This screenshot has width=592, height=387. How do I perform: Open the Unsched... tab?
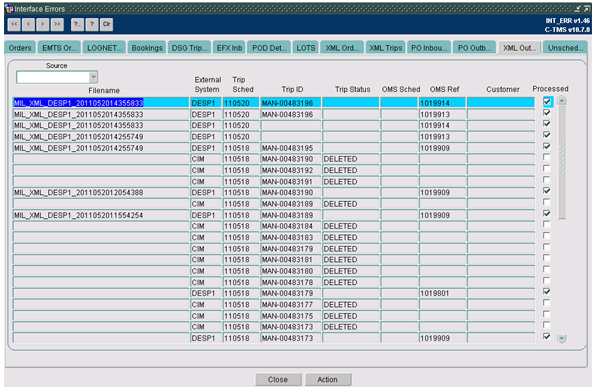click(565, 48)
